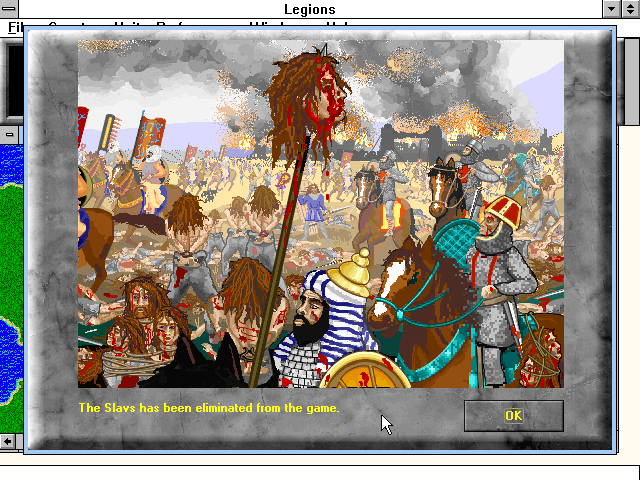Click the victory battle scene picture
Screen dimensions: 640x480
(x=321, y=213)
